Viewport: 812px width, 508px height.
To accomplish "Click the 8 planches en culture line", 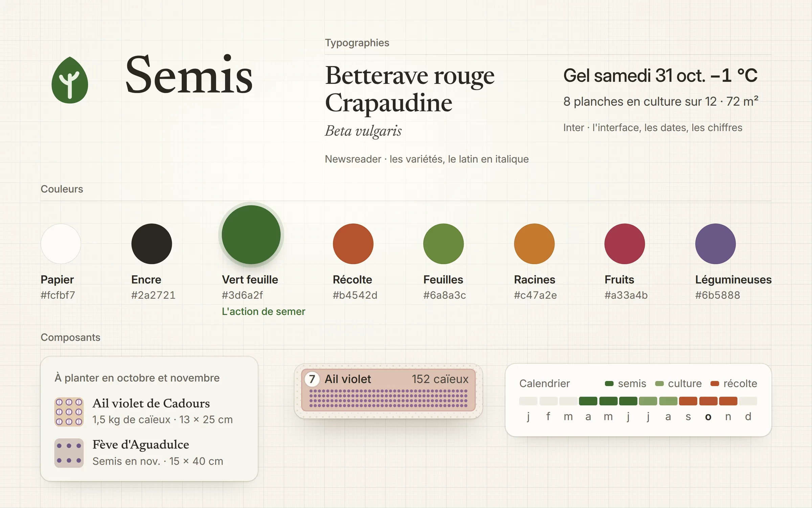I will coord(661,101).
